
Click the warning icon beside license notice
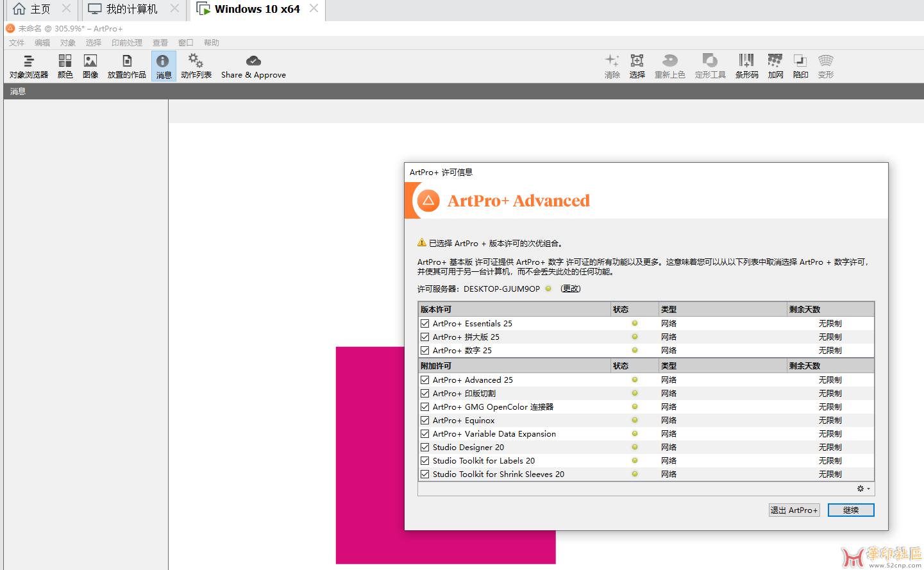pos(422,242)
